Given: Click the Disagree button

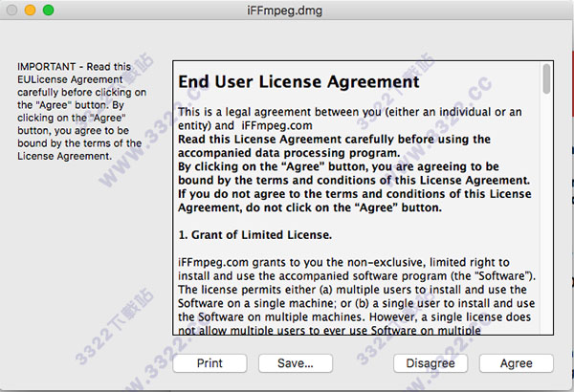Looking at the screenshot, I should point(430,363).
